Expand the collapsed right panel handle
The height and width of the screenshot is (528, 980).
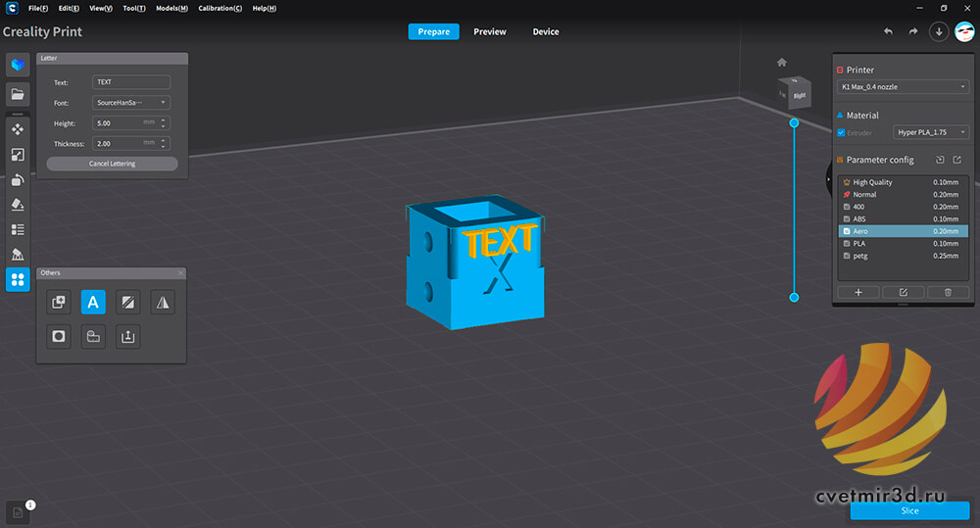click(829, 179)
